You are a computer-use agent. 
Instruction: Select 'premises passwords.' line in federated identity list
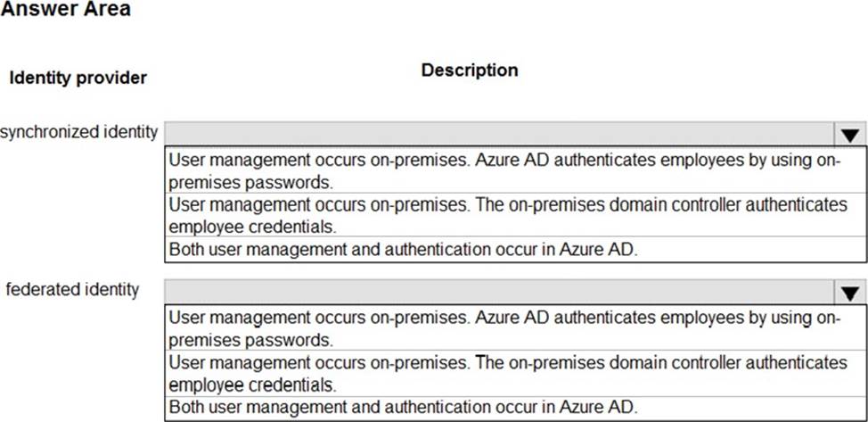coord(251,339)
